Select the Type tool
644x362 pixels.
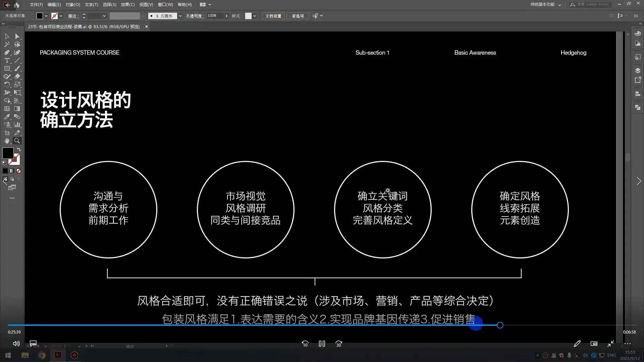(7, 60)
